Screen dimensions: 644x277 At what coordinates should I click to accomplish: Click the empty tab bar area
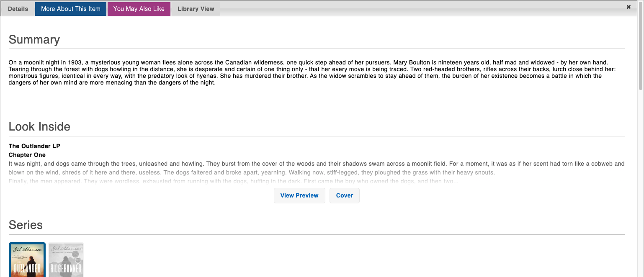419,9
